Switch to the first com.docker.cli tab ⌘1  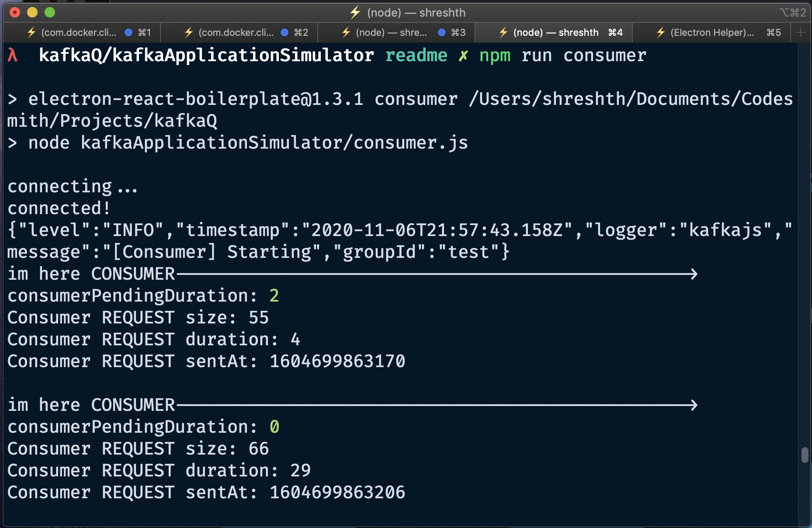tap(82, 32)
